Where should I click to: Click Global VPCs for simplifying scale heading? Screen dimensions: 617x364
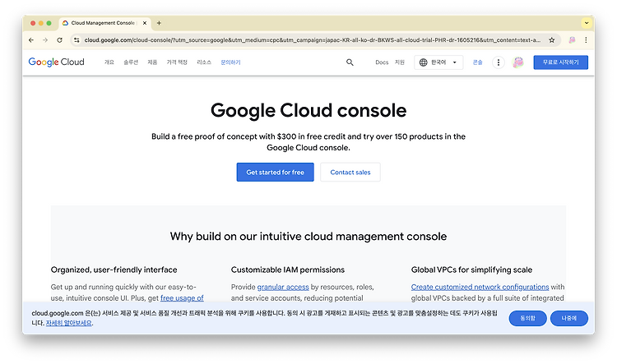471,270
